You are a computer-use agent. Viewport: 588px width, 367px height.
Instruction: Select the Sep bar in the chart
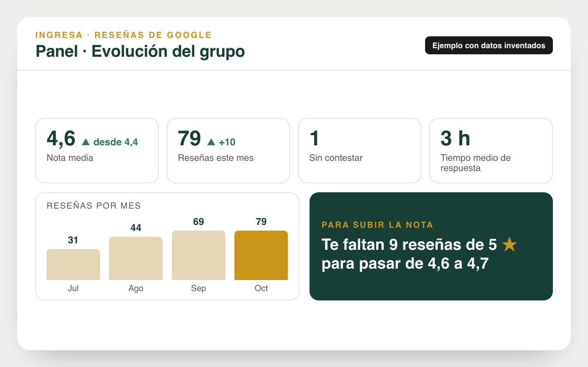coord(198,256)
